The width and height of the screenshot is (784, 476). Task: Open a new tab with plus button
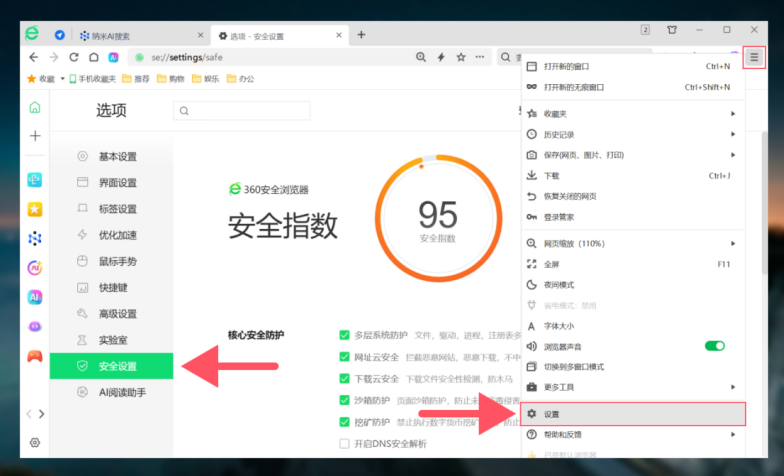click(x=361, y=34)
